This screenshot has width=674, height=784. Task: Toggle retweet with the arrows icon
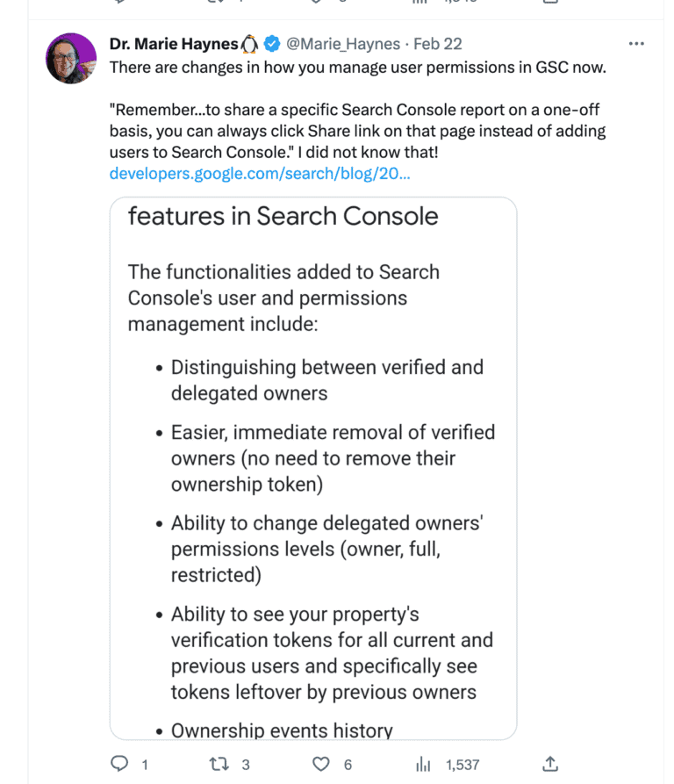point(219,764)
